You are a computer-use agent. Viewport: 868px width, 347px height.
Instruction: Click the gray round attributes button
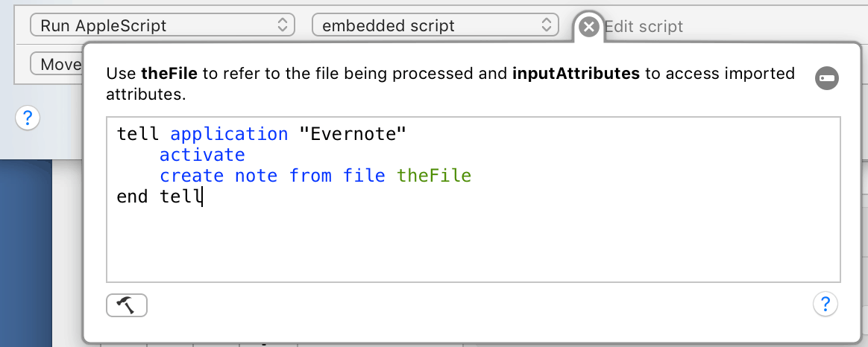click(x=826, y=78)
